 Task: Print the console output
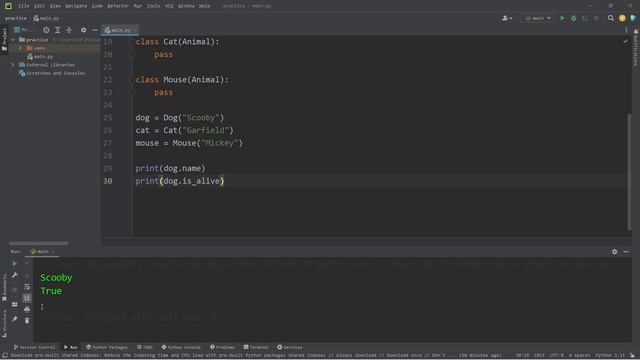tap(27, 310)
